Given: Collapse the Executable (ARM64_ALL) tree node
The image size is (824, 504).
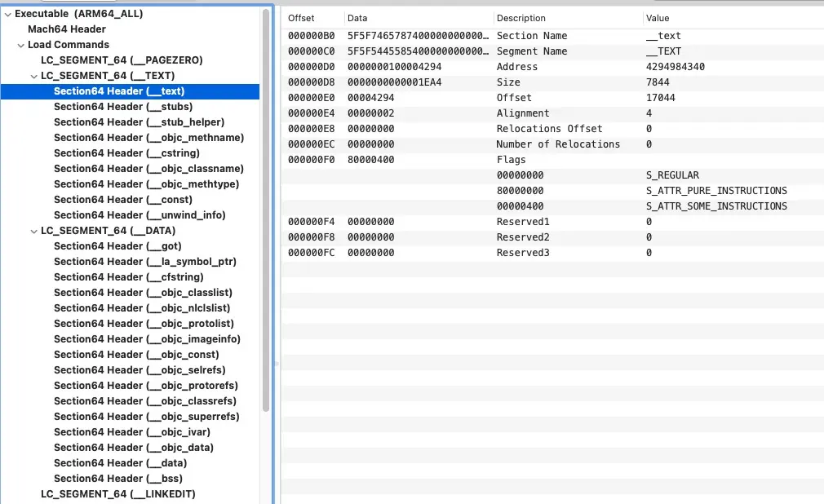Looking at the screenshot, I should (x=7, y=14).
